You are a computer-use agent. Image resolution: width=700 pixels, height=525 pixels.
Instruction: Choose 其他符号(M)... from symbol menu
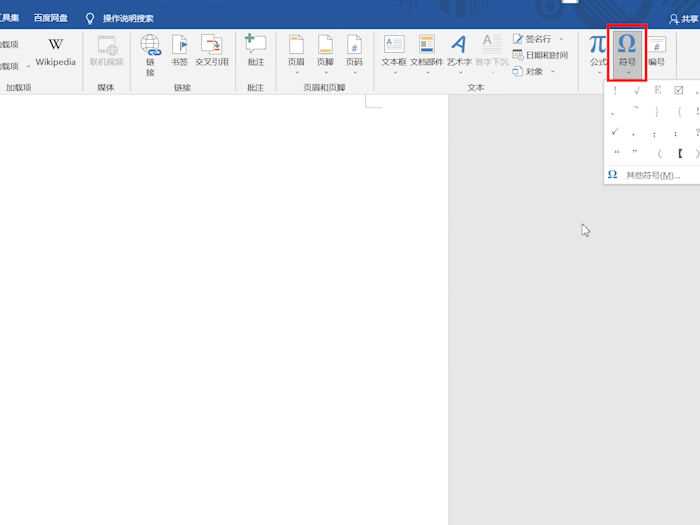point(652,175)
